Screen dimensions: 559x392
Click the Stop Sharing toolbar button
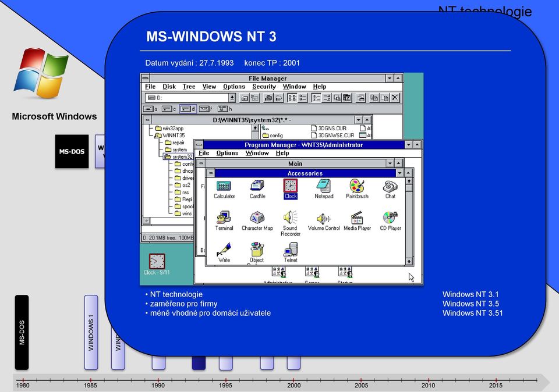[x=278, y=98]
